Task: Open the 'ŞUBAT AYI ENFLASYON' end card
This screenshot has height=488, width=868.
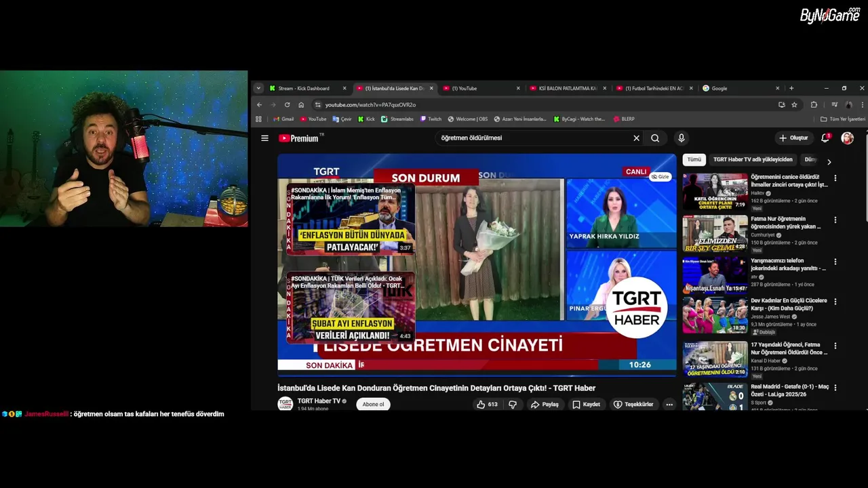Action: pyautogui.click(x=351, y=307)
